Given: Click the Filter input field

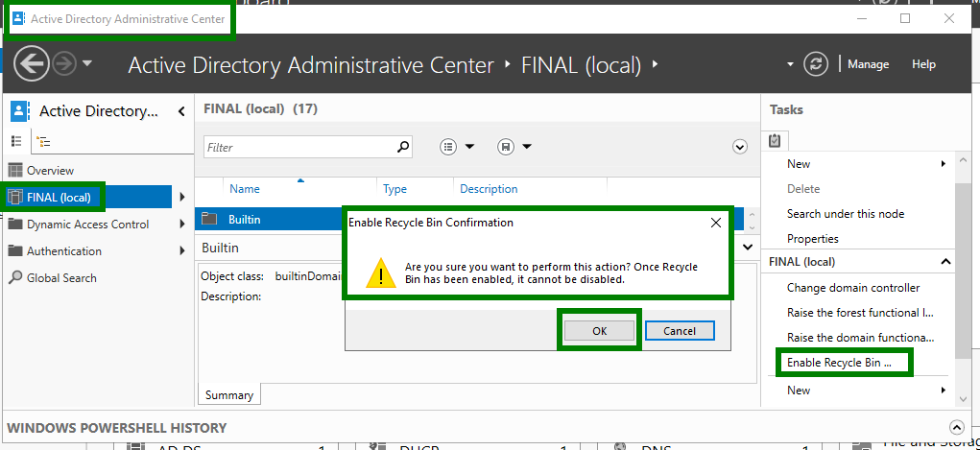Looking at the screenshot, I should (300, 148).
